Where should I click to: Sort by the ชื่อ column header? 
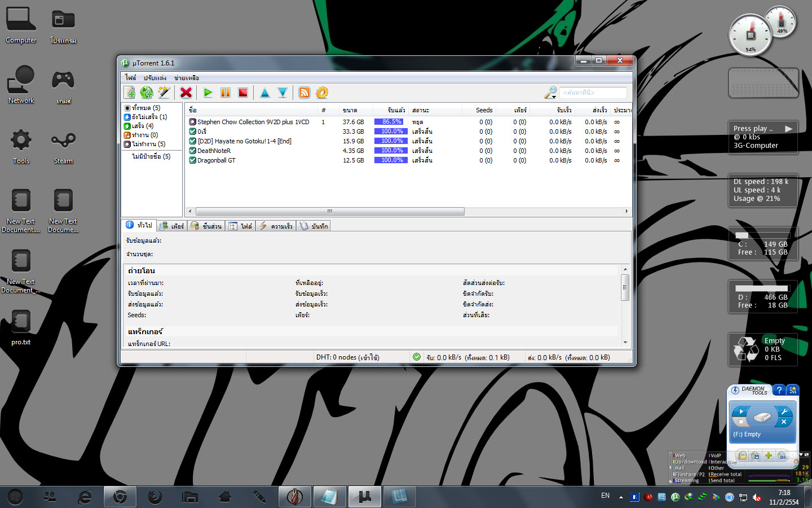tap(252, 110)
